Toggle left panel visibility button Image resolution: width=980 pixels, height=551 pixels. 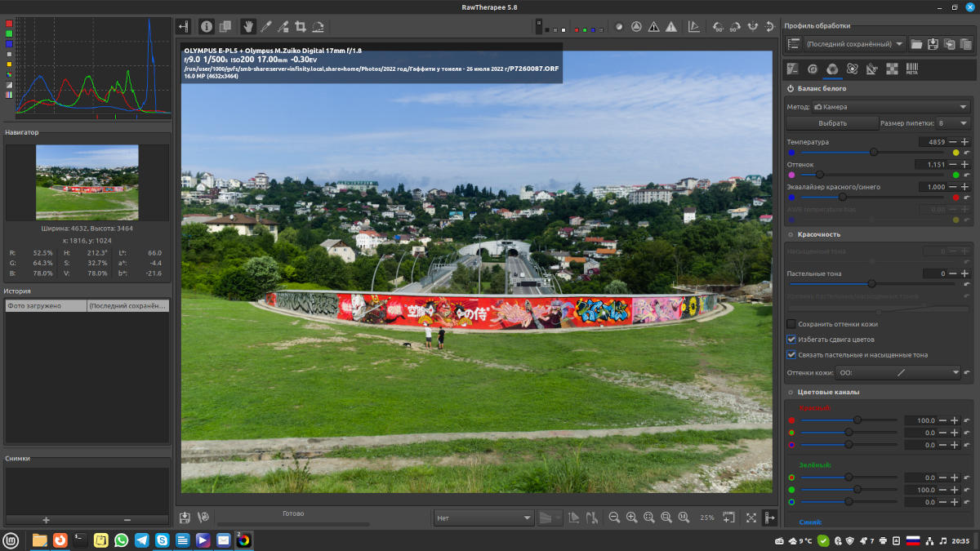pyautogui.click(x=184, y=26)
